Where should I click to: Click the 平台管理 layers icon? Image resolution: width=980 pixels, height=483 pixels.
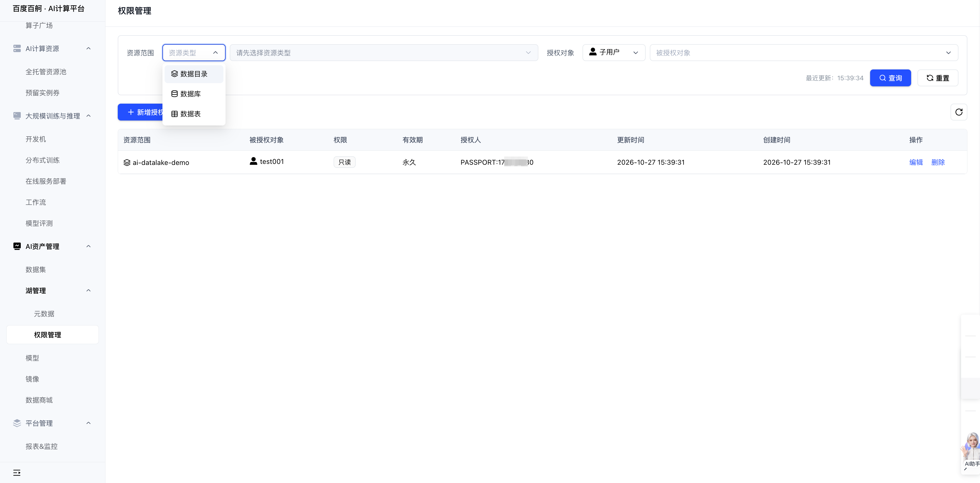point(17,423)
